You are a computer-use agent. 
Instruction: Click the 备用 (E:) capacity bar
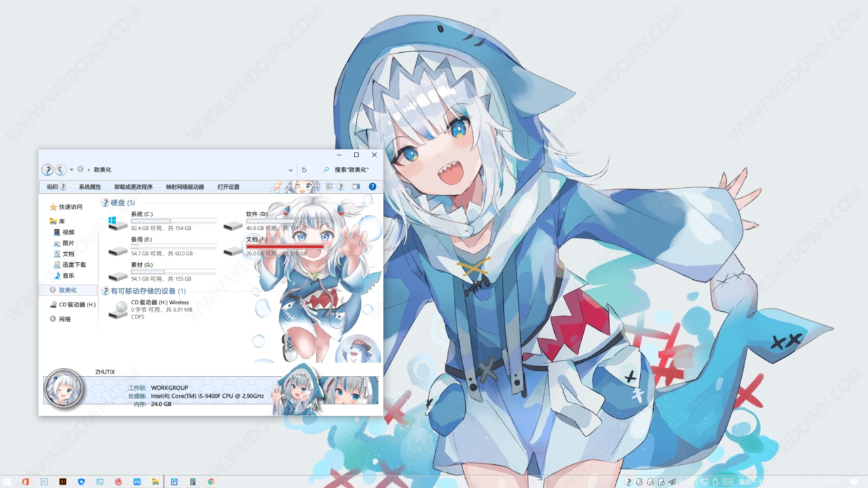tap(173, 246)
